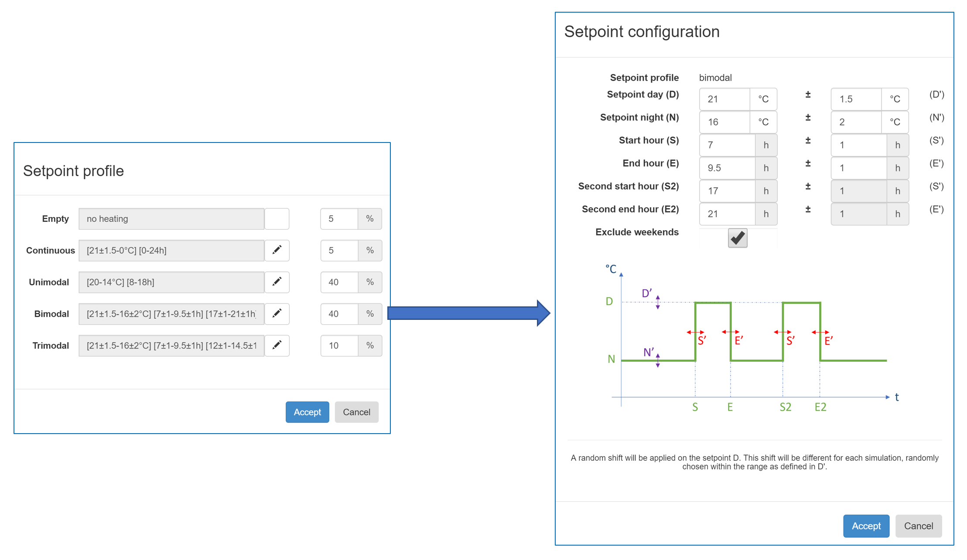Click the Setpoint day (D) value field
The width and height of the screenshot is (967, 560).
(724, 99)
